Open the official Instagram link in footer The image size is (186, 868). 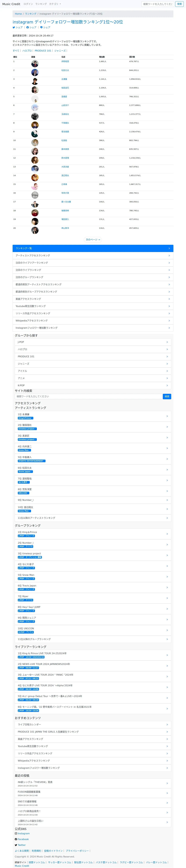pyautogui.click(x=24, y=833)
